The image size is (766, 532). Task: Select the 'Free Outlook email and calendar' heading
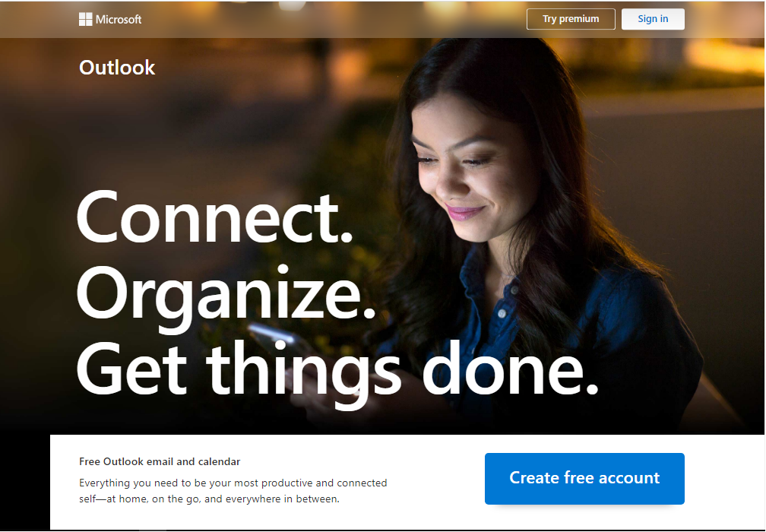tap(160, 461)
